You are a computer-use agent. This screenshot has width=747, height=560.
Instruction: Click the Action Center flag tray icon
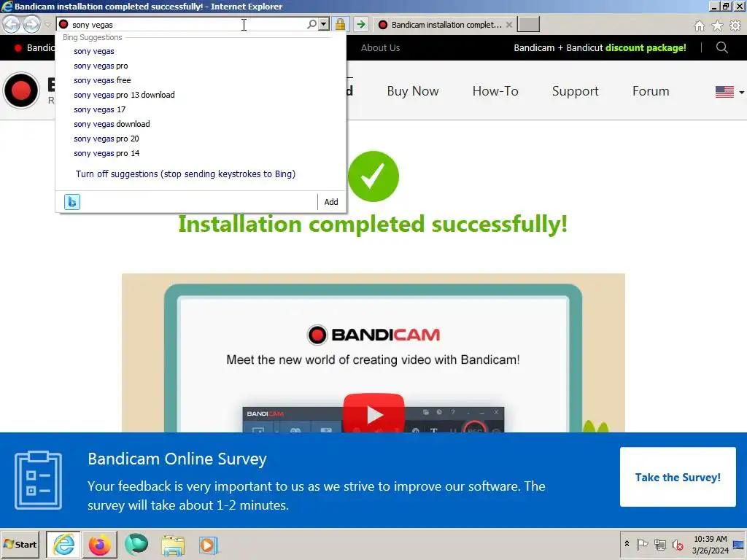(642, 544)
